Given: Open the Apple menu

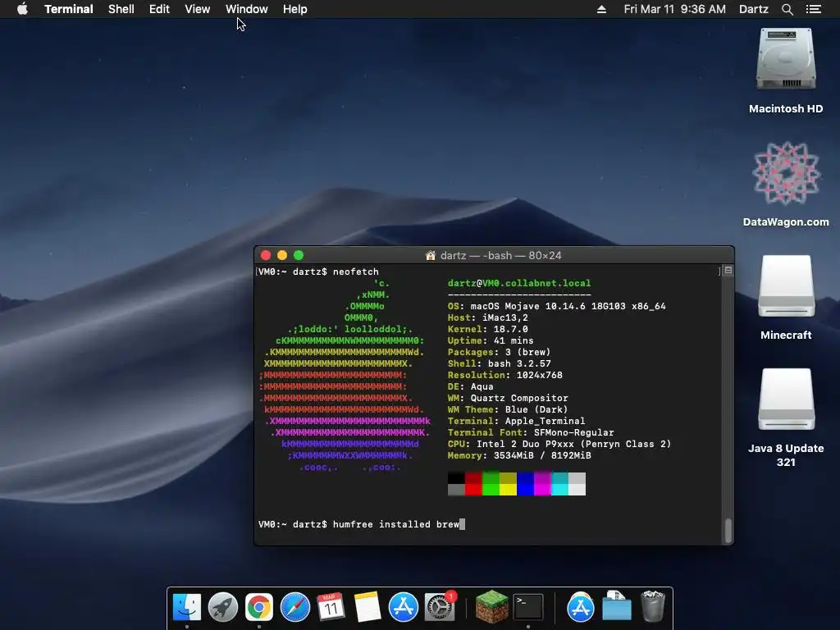Looking at the screenshot, I should click(22, 9).
